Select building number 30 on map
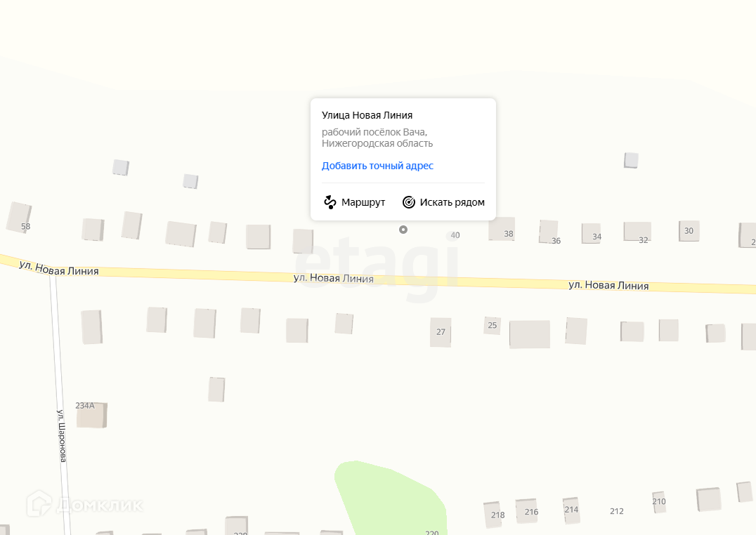756x535 pixels. coord(689,231)
